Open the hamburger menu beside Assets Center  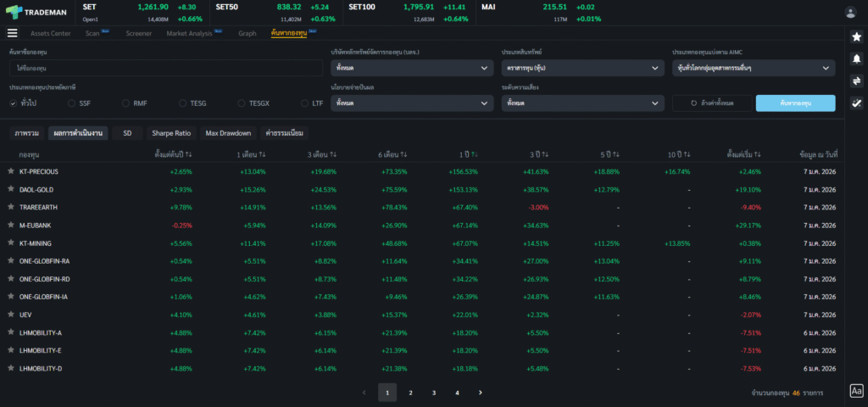click(12, 33)
